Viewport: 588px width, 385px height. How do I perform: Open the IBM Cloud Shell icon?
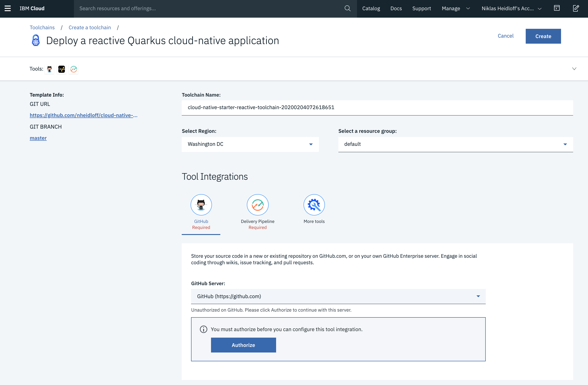pos(557,8)
